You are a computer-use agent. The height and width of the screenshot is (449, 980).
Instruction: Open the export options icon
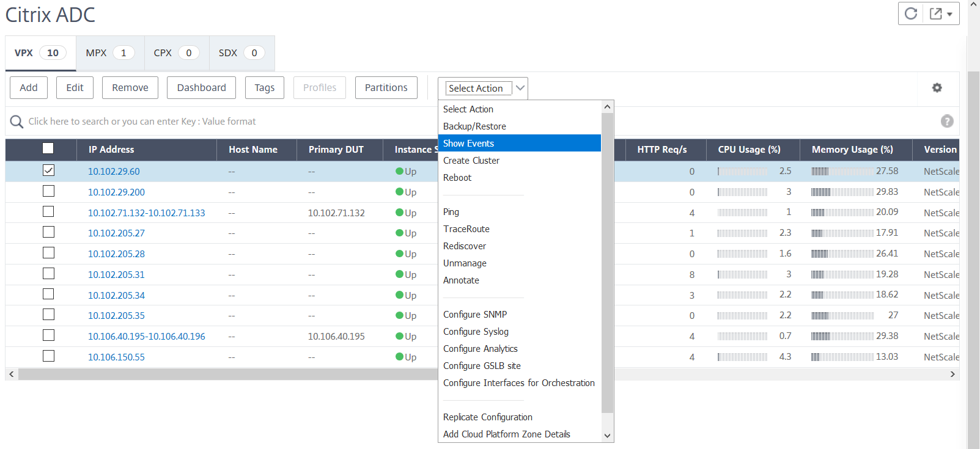935,13
